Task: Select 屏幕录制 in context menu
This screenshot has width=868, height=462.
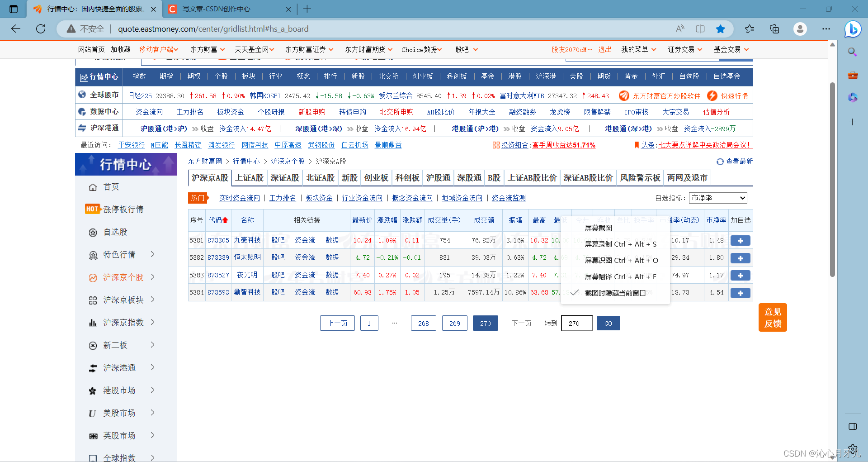Action: click(615, 244)
